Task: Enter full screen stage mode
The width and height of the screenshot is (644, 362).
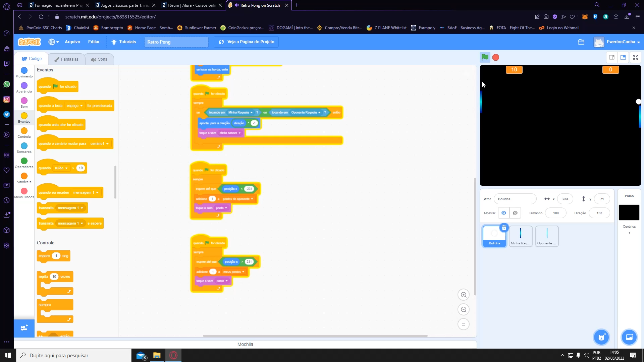Action: (x=636, y=57)
